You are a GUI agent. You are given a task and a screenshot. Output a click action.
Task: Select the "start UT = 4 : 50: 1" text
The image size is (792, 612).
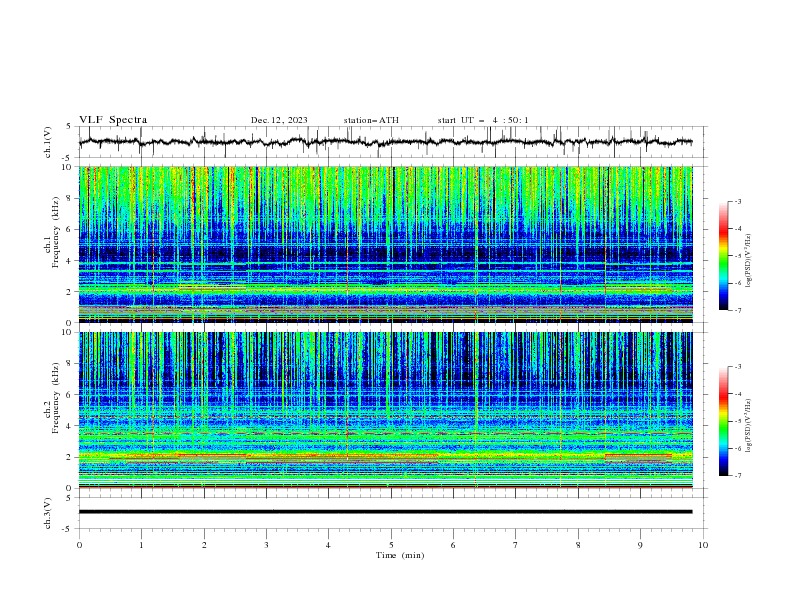482,120
